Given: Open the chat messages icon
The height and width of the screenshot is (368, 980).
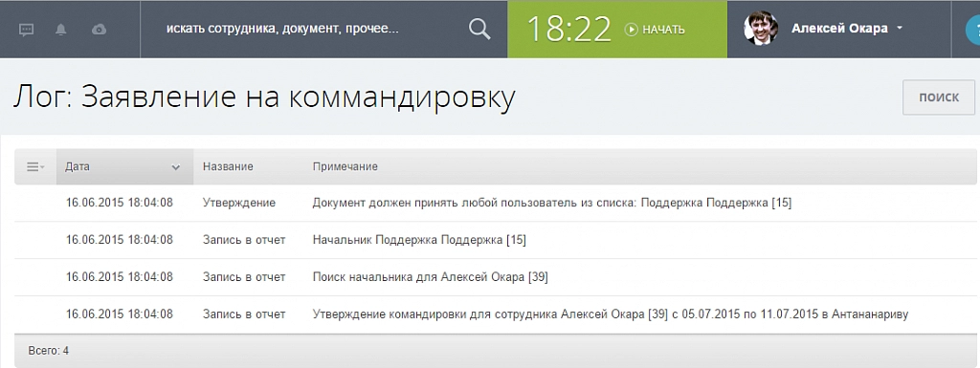Looking at the screenshot, I should click(26, 30).
